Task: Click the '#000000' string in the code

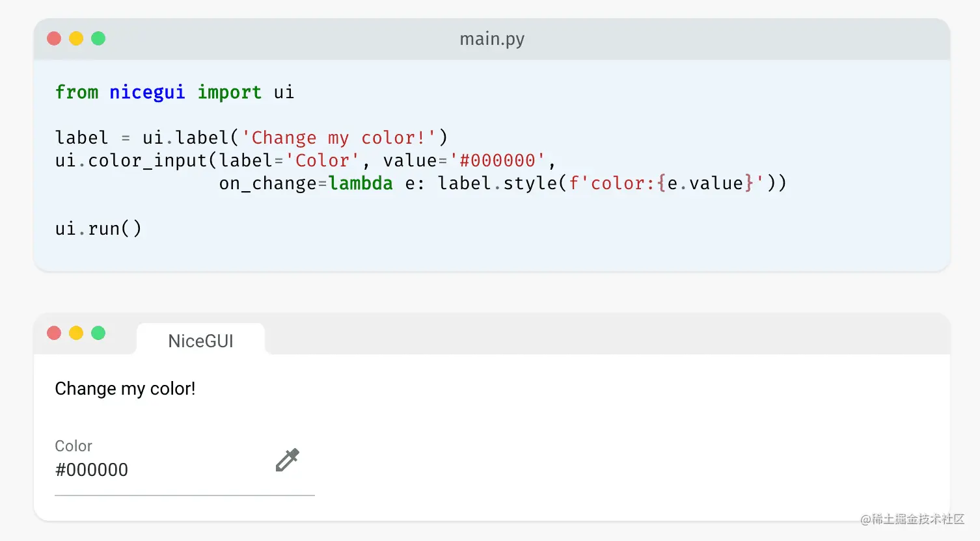Action: click(497, 161)
